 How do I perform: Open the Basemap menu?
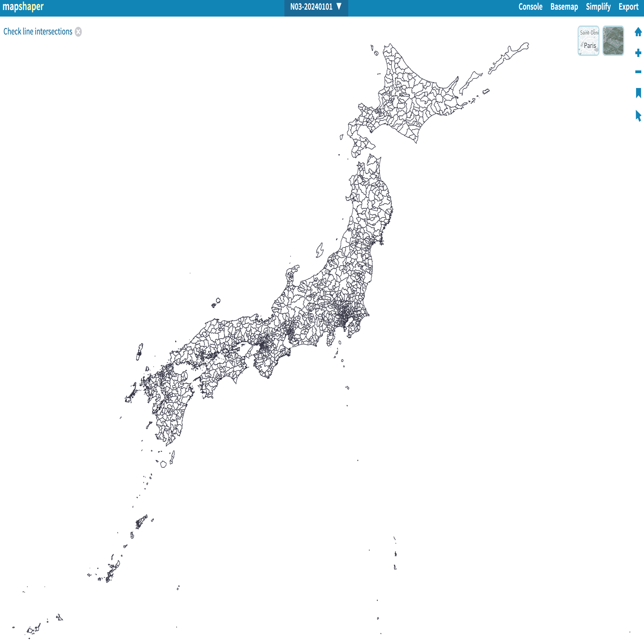click(x=564, y=7)
